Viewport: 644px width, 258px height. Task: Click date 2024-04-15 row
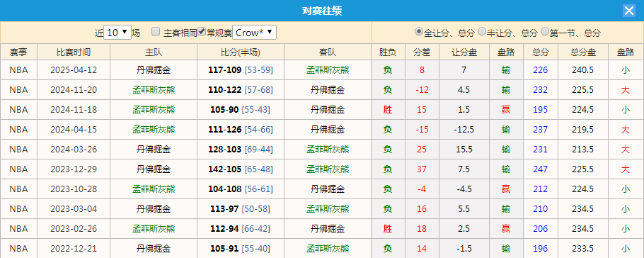(74, 129)
